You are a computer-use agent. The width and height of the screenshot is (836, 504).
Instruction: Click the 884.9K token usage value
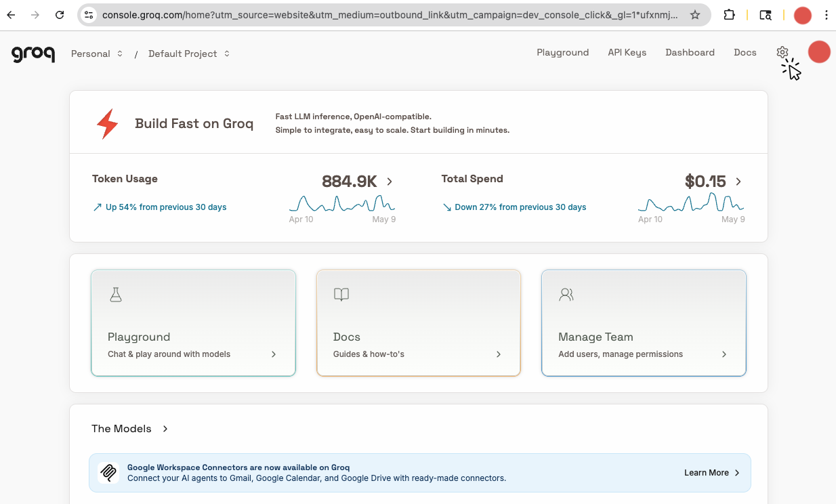350,182
